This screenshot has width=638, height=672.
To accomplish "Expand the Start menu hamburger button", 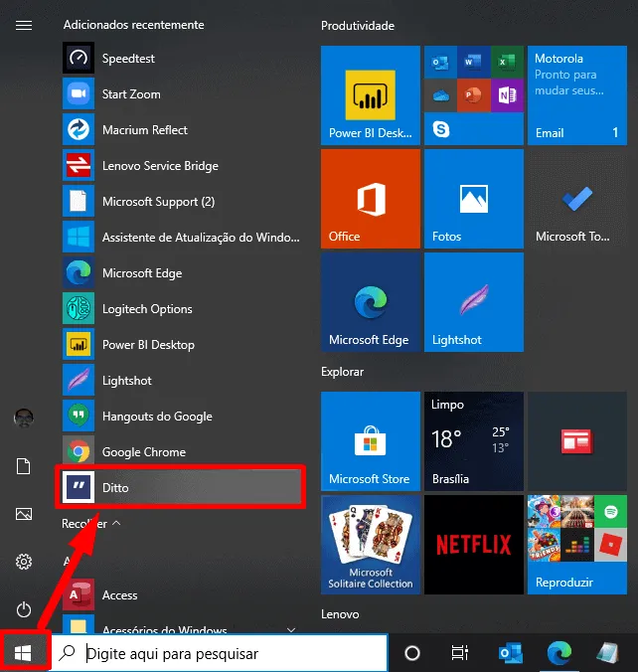I will click(24, 26).
